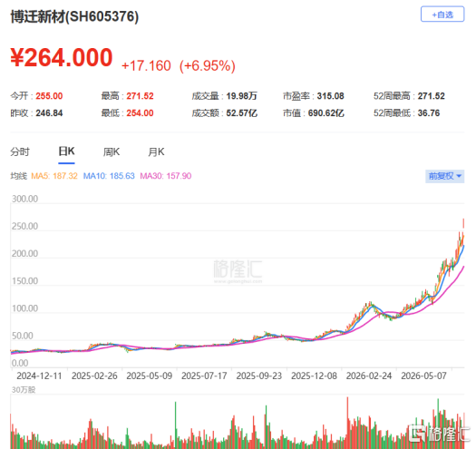
Task: Click the 最高 value 271.52
Action: pyautogui.click(x=140, y=96)
